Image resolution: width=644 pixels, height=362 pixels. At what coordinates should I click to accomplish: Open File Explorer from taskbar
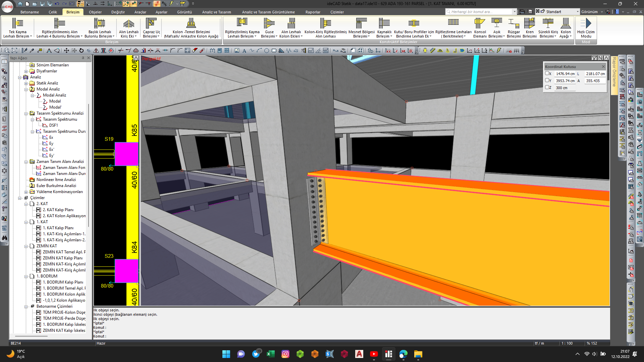click(x=418, y=354)
